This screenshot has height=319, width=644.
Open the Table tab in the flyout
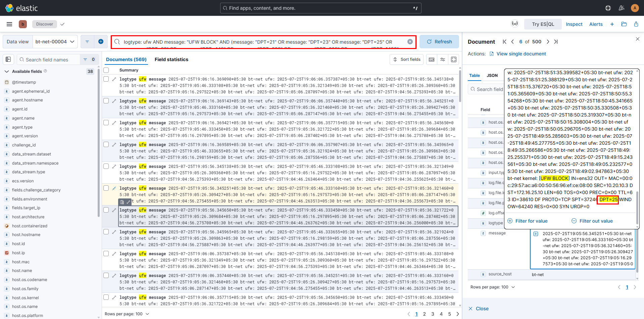(x=475, y=76)
